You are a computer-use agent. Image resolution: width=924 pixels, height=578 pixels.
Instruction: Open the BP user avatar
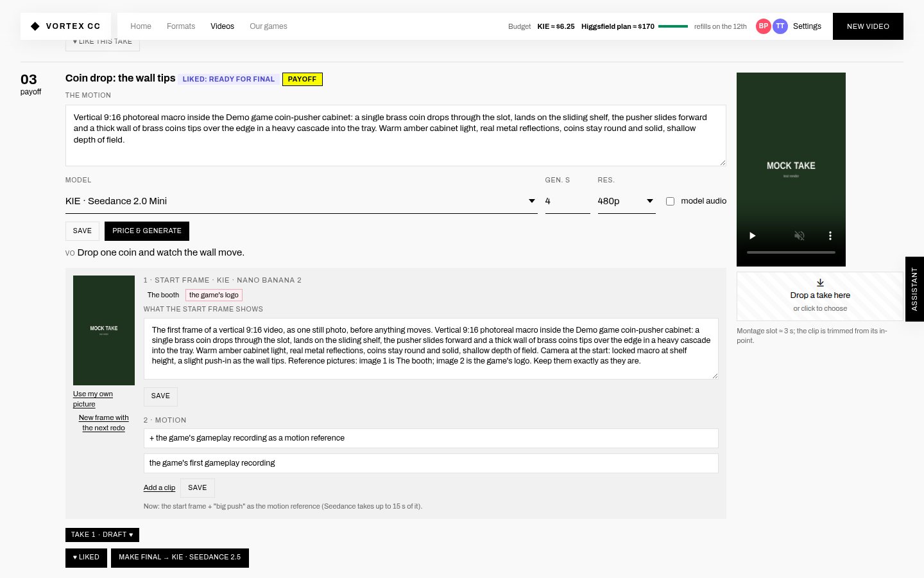764,26
